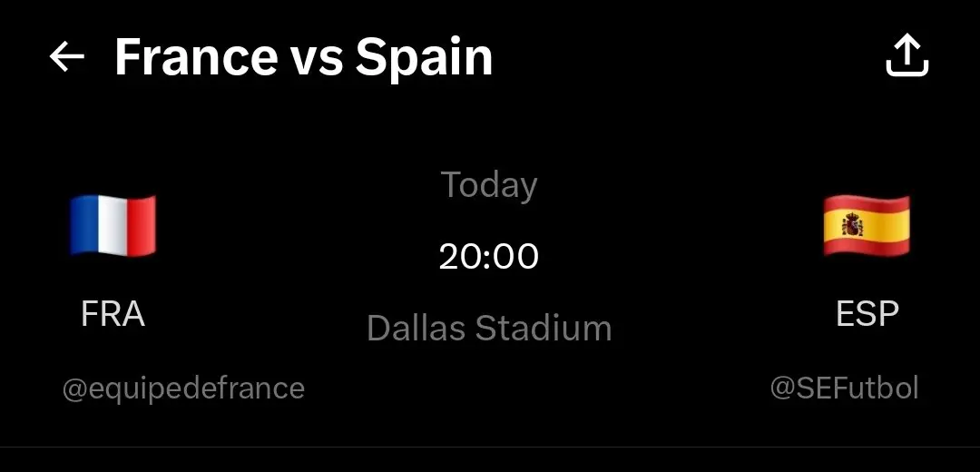Image resolution: width=980 pixels, height=472 pixels.
Task: Click the white stripe of the French flag
Action: coord(113,226)
